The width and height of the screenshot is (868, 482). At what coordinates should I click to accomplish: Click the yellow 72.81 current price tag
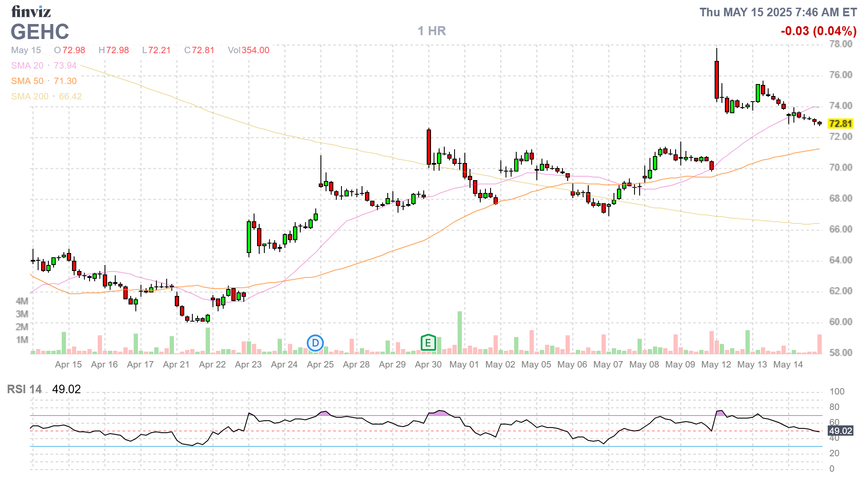(840, 124)
